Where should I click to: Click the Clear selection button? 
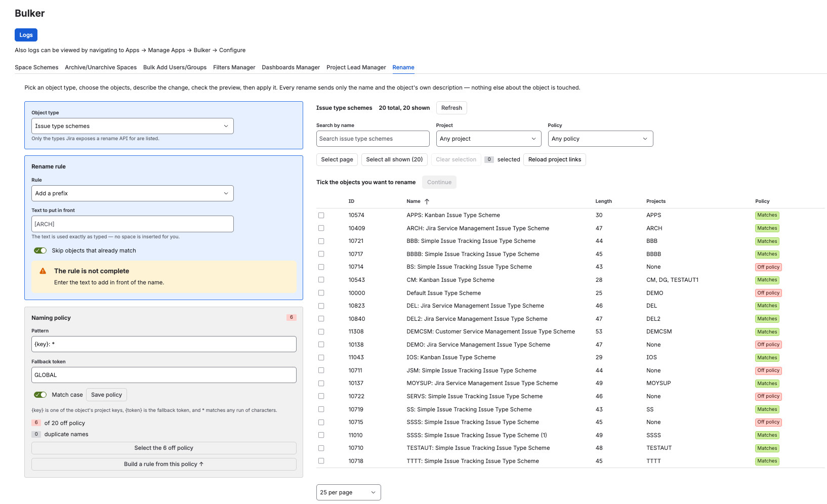[456, 159]
